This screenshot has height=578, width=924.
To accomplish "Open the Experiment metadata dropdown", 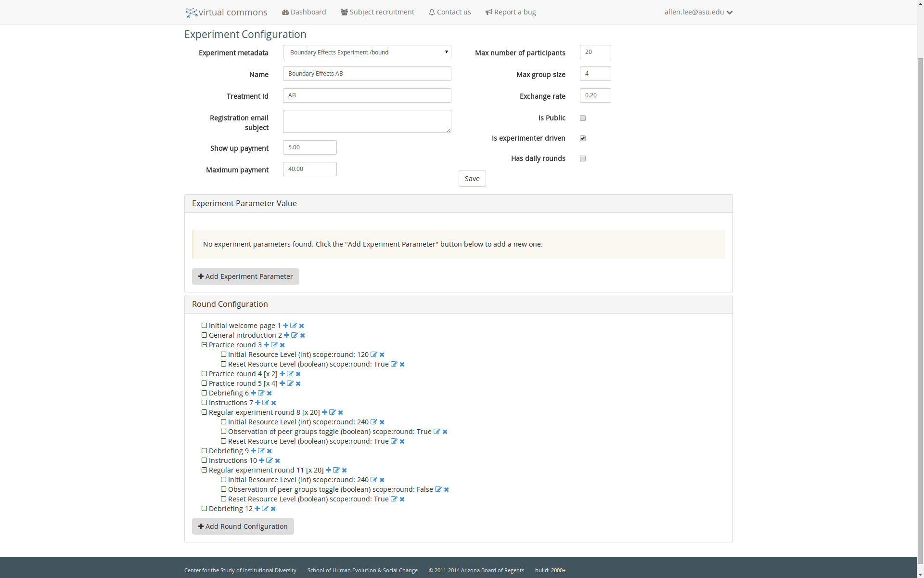I will pyautogui.click(x=367, y=53).
